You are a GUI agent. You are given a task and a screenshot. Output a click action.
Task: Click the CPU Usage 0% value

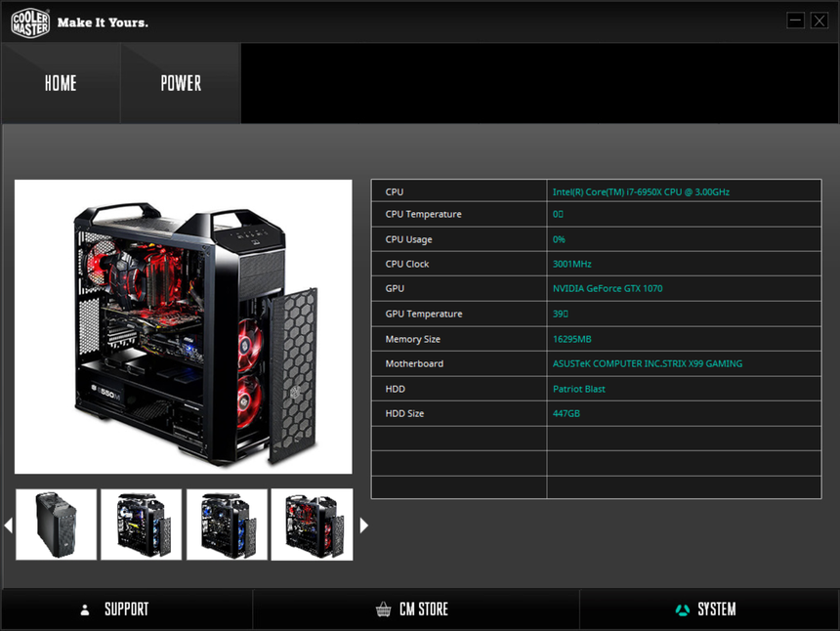559,239
